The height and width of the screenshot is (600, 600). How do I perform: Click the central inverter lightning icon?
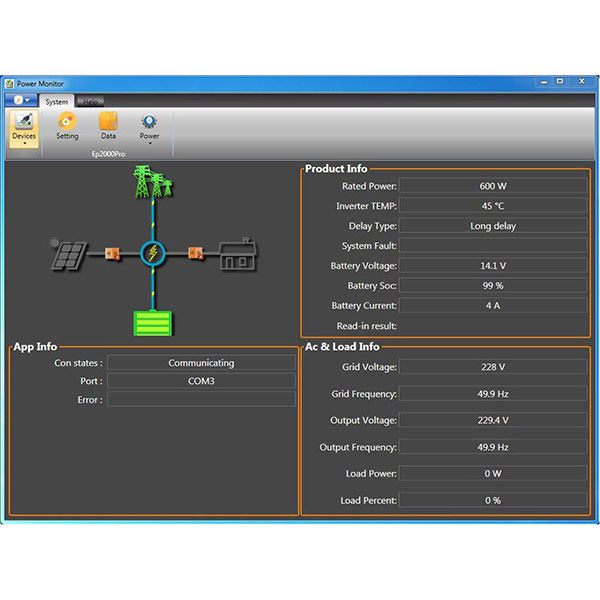pos(153,253)
